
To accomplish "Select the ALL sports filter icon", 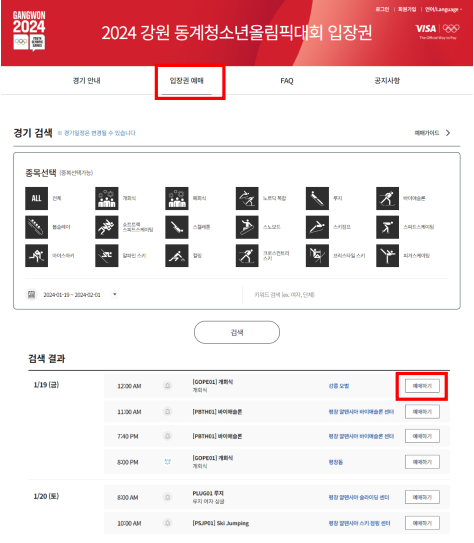I will tap(36, 198).
